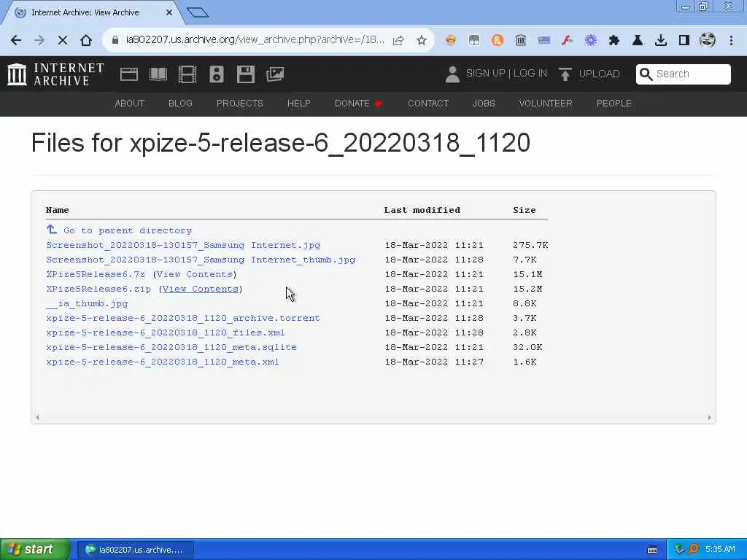Open the Extensions puzzle piece menu
747x560 pixels.
point(614,41)
